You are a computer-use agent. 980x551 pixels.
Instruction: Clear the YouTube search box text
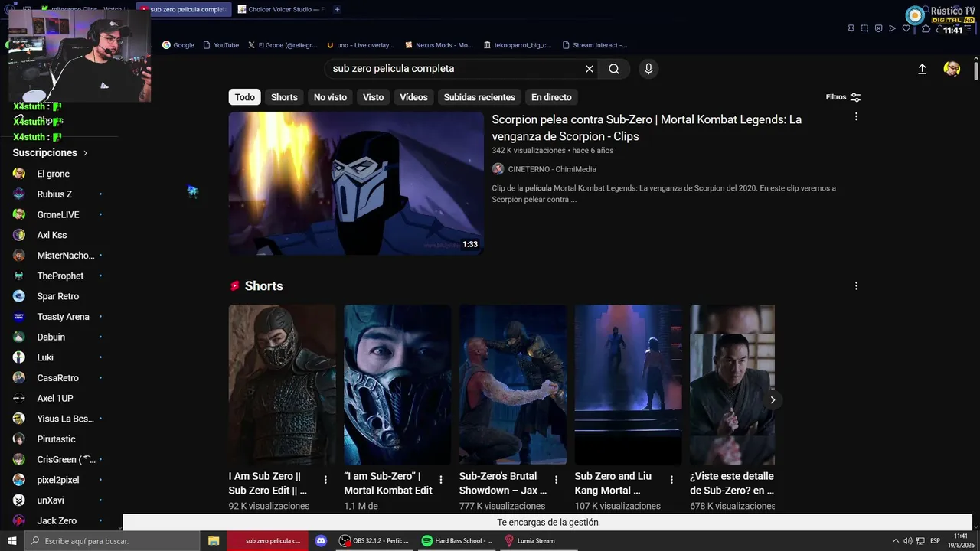[x=590, y=69]
